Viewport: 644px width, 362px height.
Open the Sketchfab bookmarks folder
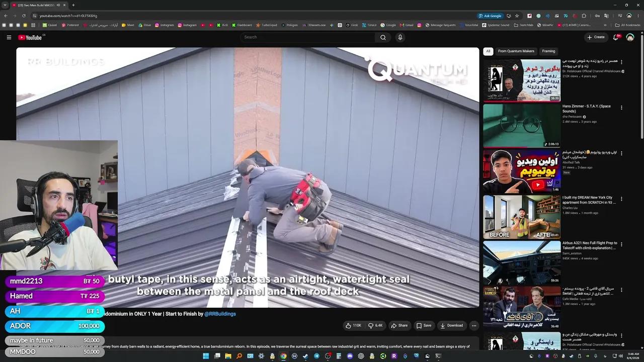pos(523,25)
